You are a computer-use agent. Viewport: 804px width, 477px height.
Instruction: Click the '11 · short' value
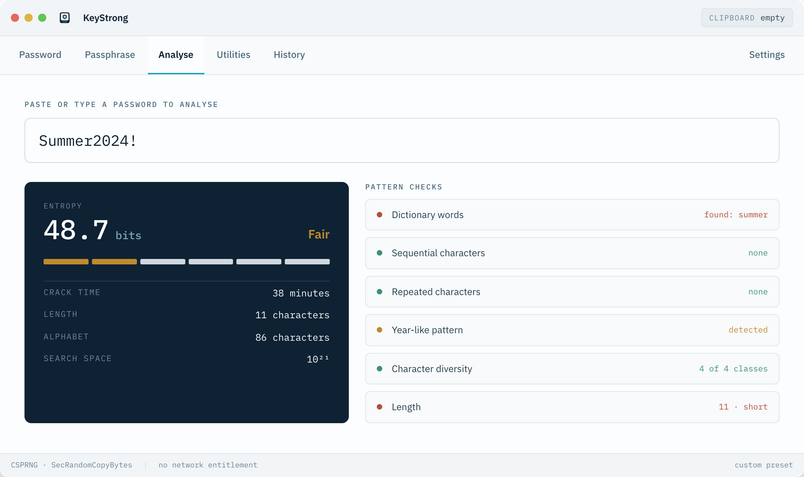coord(743,407)
